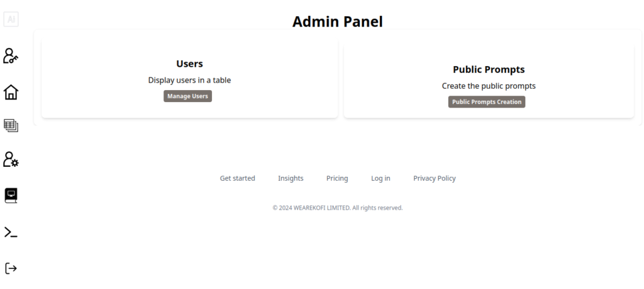
Task: Click the Public Prompts card heading
Action: tap(489, 69)
